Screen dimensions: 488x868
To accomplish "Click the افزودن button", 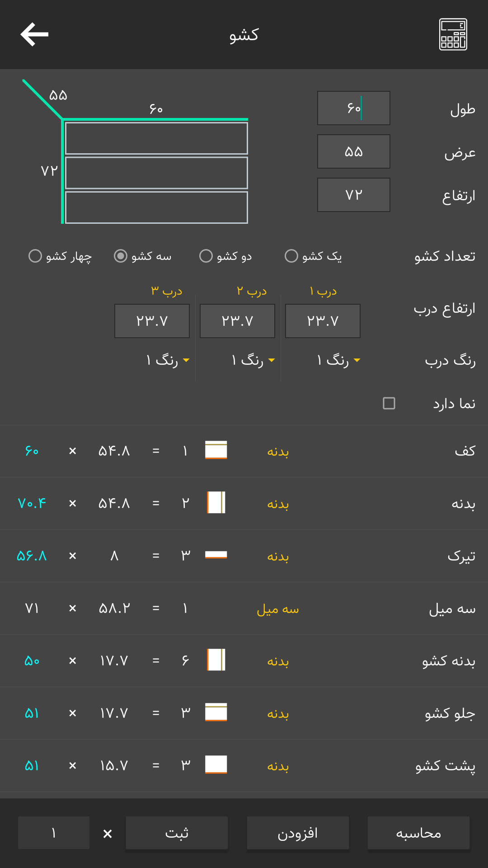I will pos(298,833).
